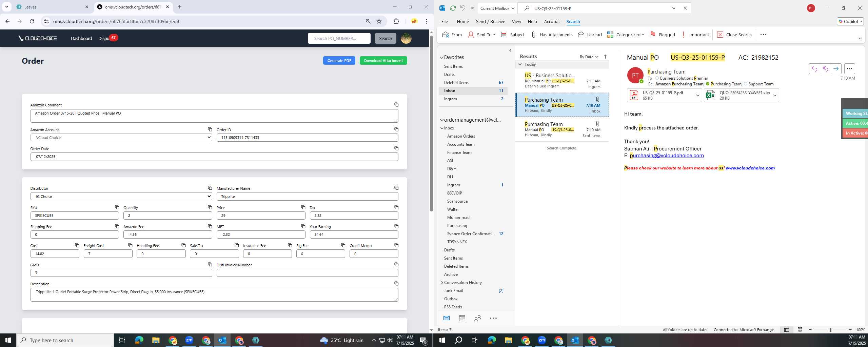Filter results by Unread

590,35
